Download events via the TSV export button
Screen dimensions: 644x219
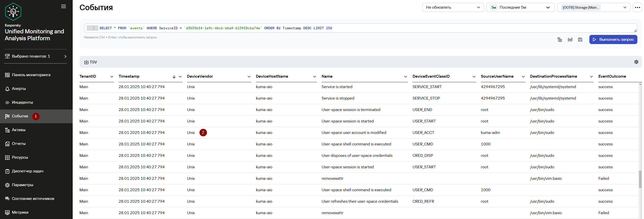click(x=91, y=62)
